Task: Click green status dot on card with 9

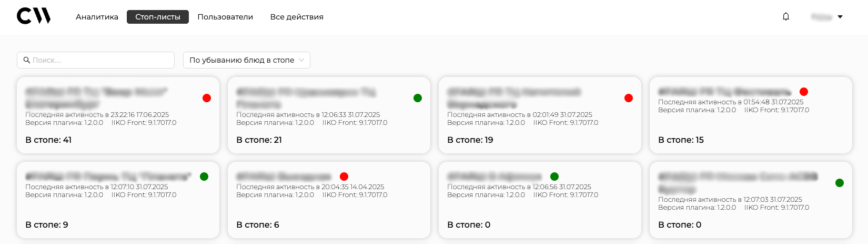Action: click(204, 177)
